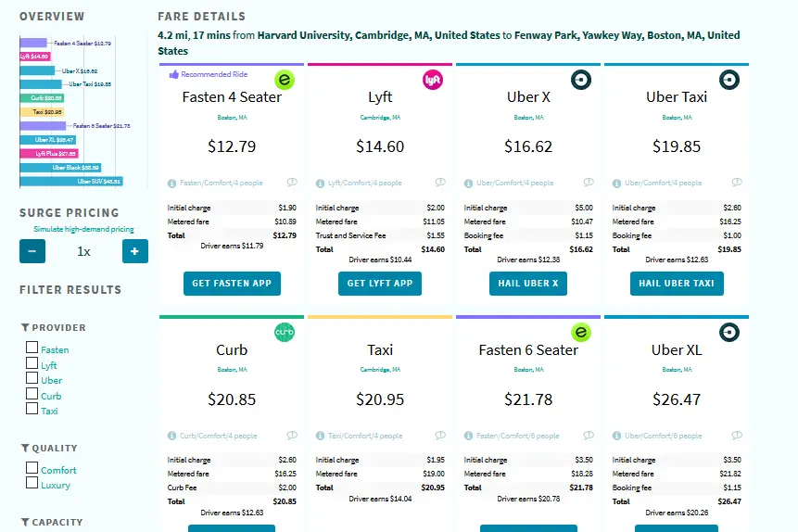Collapse the Quality filter section

[49, 448]
